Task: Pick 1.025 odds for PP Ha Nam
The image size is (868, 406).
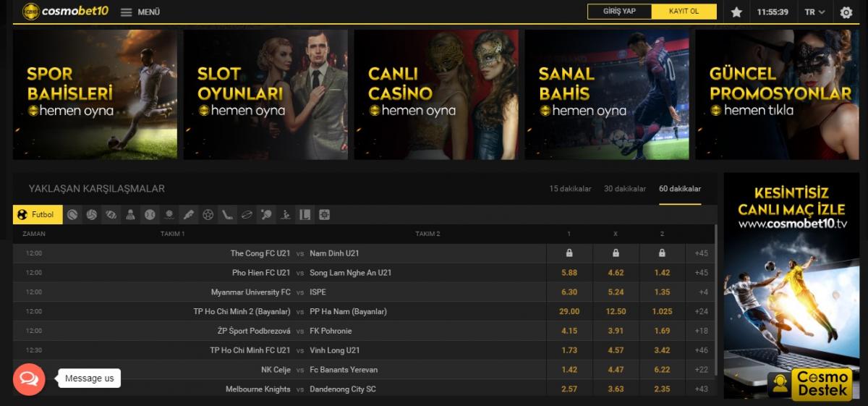Action: click(x=662, y=312)
